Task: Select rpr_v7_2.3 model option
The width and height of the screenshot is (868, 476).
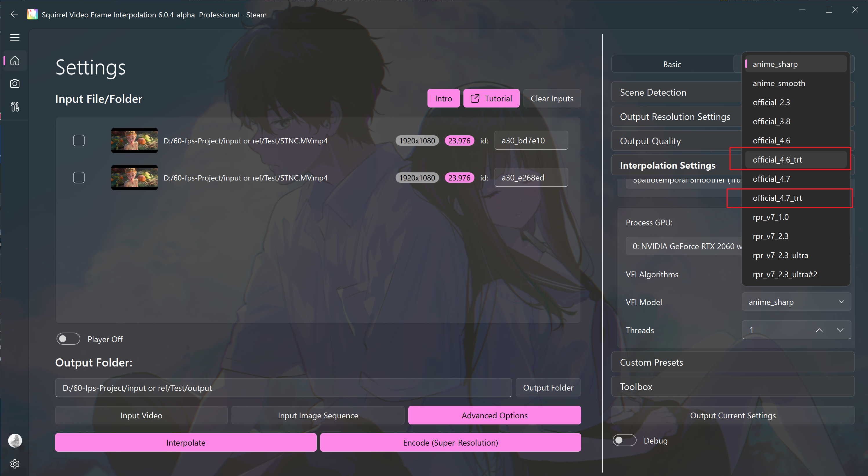Action: [796, 236]
